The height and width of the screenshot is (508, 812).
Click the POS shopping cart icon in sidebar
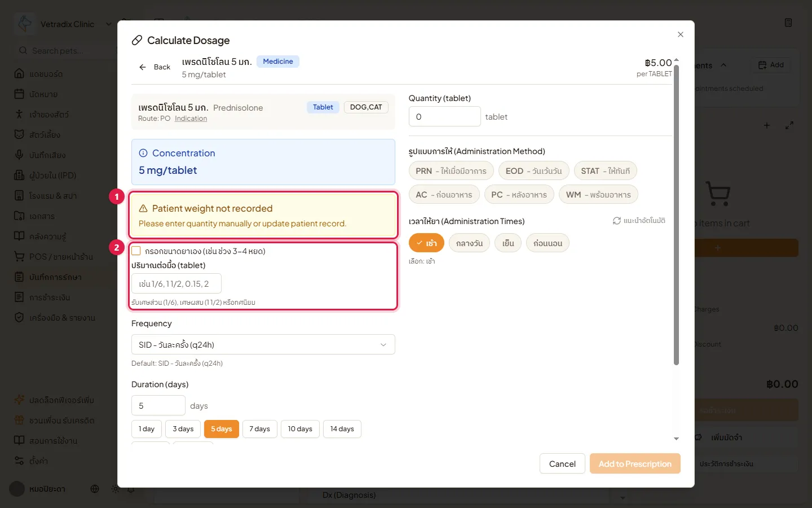click(19, 256)
